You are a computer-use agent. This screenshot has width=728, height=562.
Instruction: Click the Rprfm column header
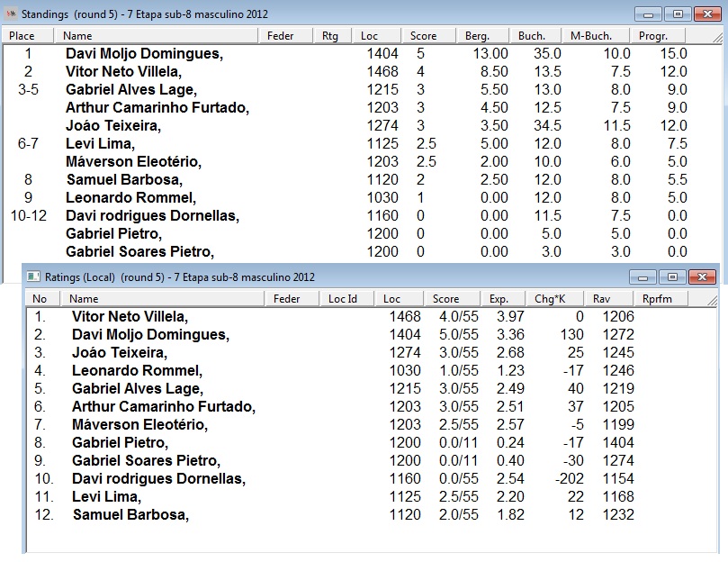point(661,299)
